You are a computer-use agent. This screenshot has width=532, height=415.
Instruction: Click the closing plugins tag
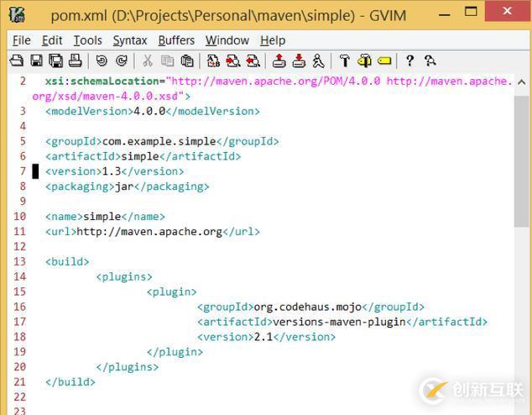(128, 367)
